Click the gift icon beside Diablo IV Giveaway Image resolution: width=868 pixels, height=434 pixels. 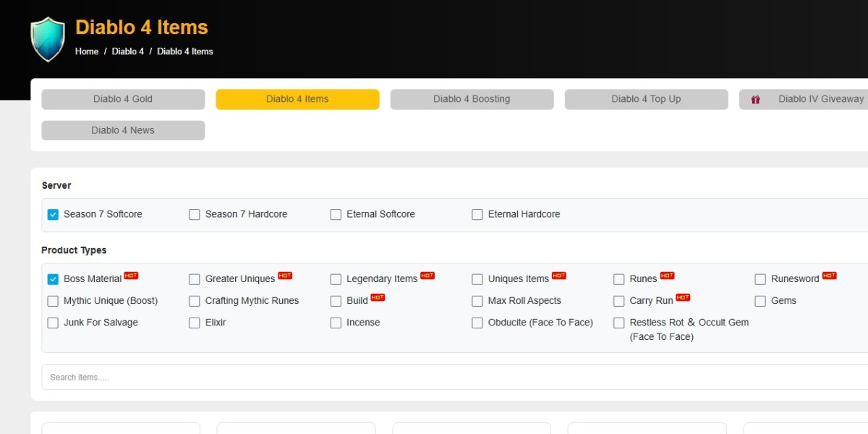(x=755, y=100)
